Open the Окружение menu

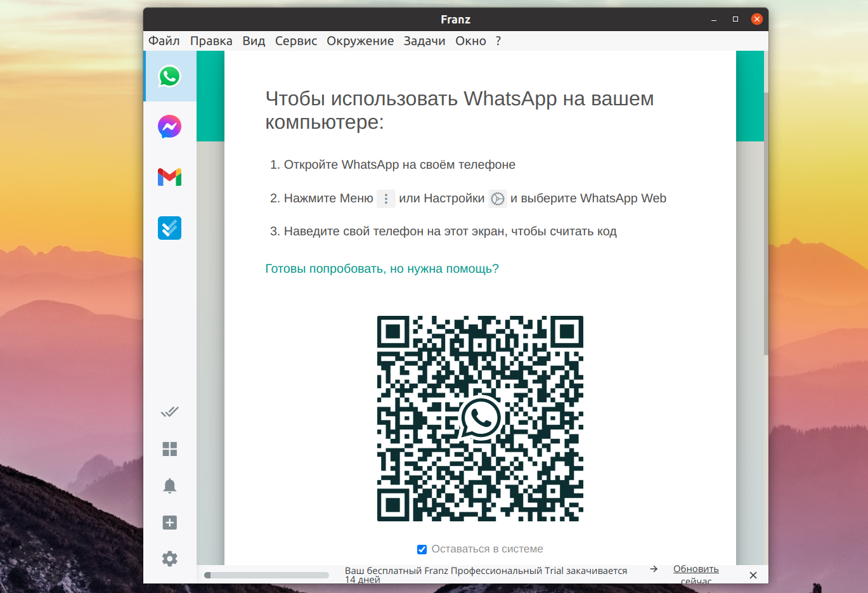tap(360, 41)
